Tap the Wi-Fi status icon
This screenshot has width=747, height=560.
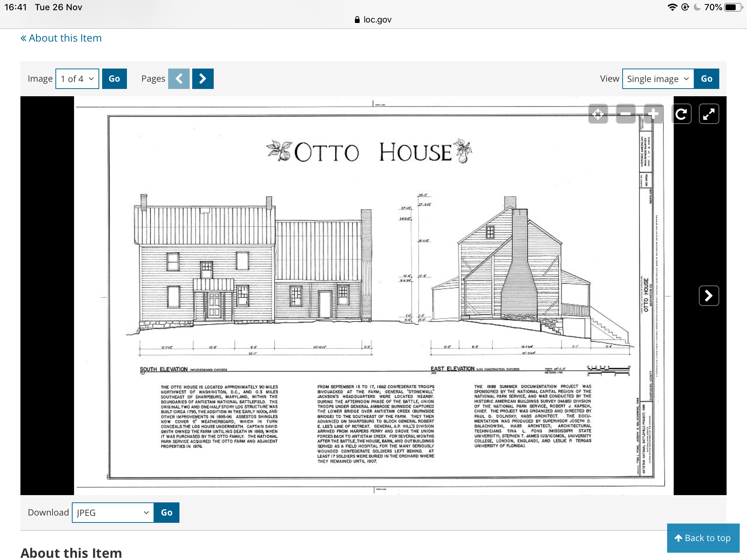click(x=672, y=7)
